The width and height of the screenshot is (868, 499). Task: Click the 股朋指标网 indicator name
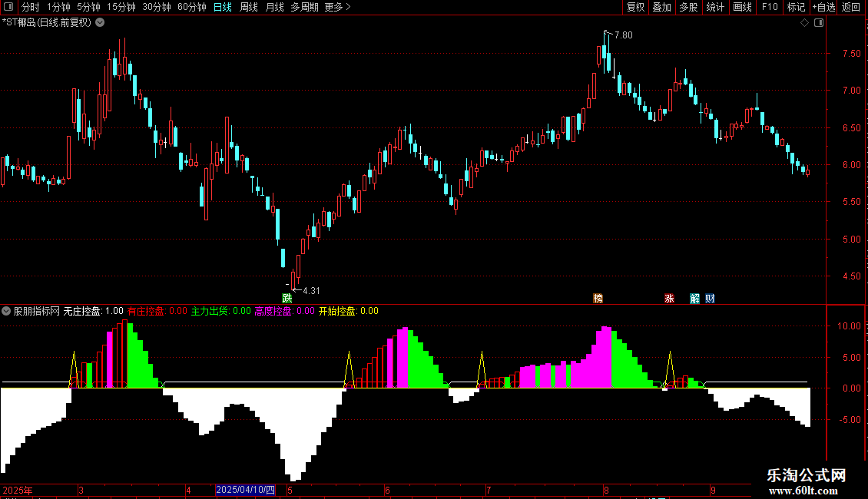(x=37, y=311)
